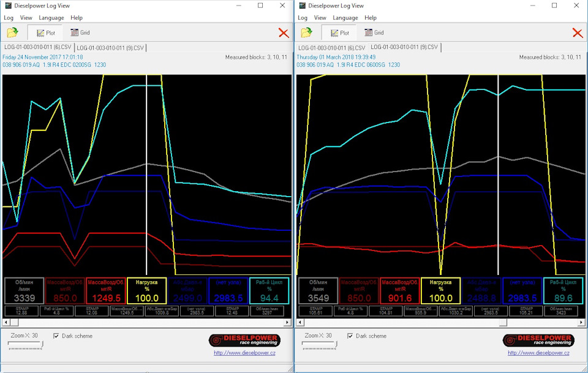Image resolution: width=588 pixels, height=373 pixels.
Task: Open Language menu in right window
Action: (x=345, y=18)
